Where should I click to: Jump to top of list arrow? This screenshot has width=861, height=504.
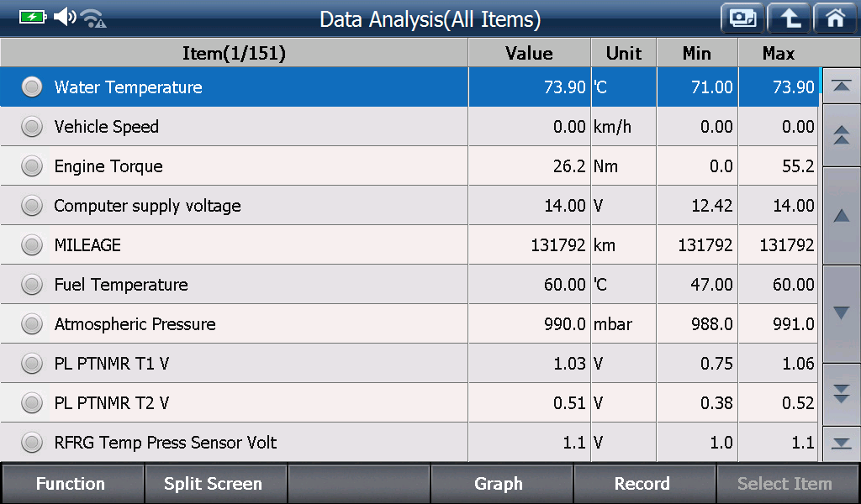click(841, 86)
